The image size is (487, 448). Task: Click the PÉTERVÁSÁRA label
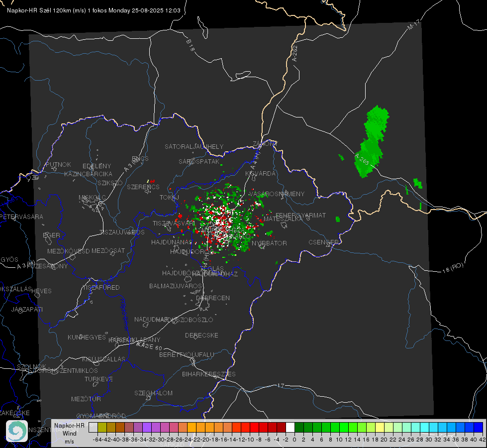click(x=21, y=217)
